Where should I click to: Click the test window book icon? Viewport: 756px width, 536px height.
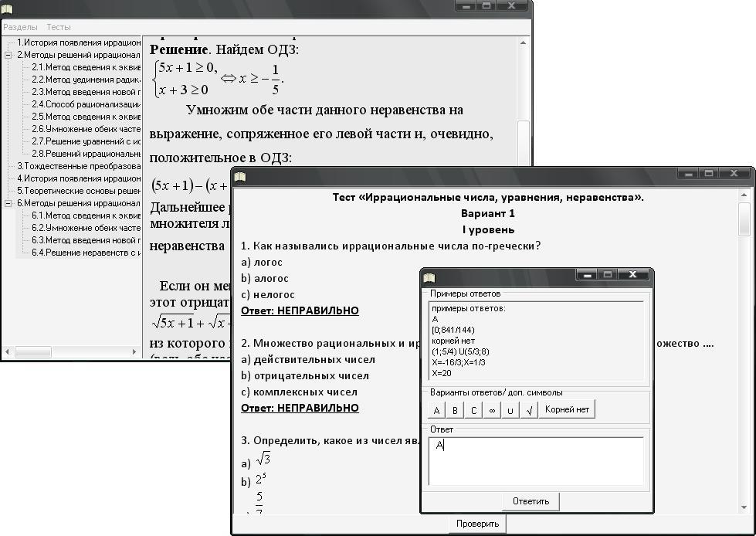click(x=240, y=177)
